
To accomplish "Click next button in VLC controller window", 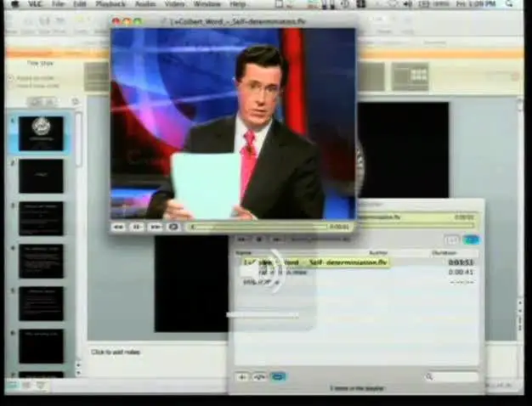I will pos(276,240).
